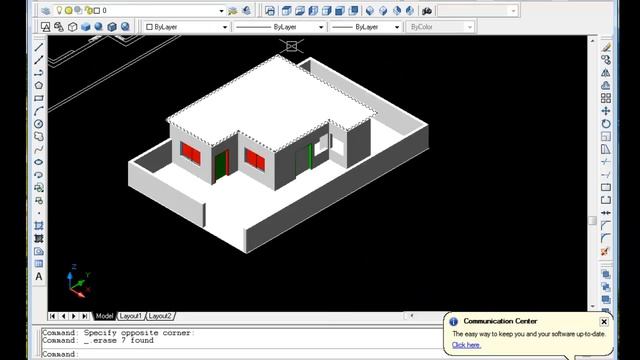Switch to the Model tab
640x360 pixels.
[104, 316]
